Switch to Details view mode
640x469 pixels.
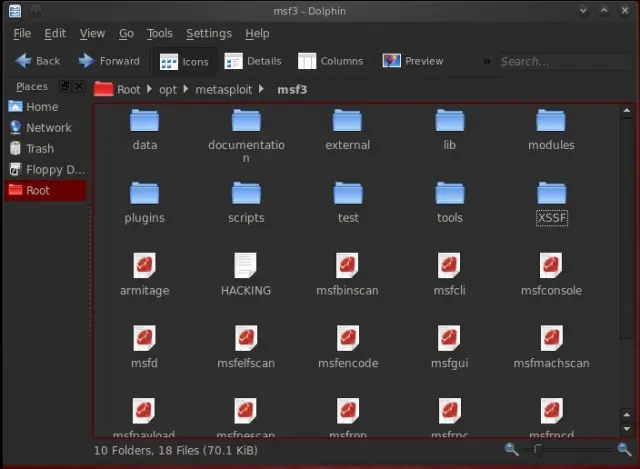point(253,61)
